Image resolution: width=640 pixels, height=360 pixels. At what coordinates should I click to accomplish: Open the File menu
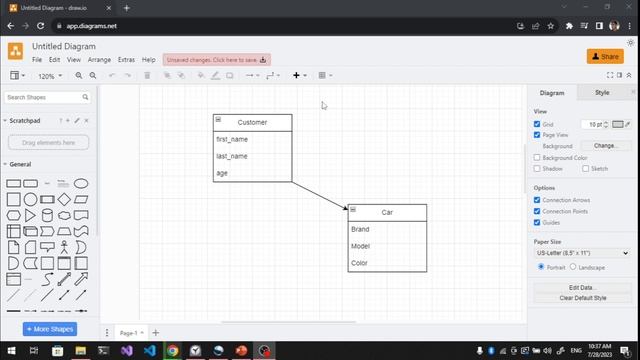point(37,60)
